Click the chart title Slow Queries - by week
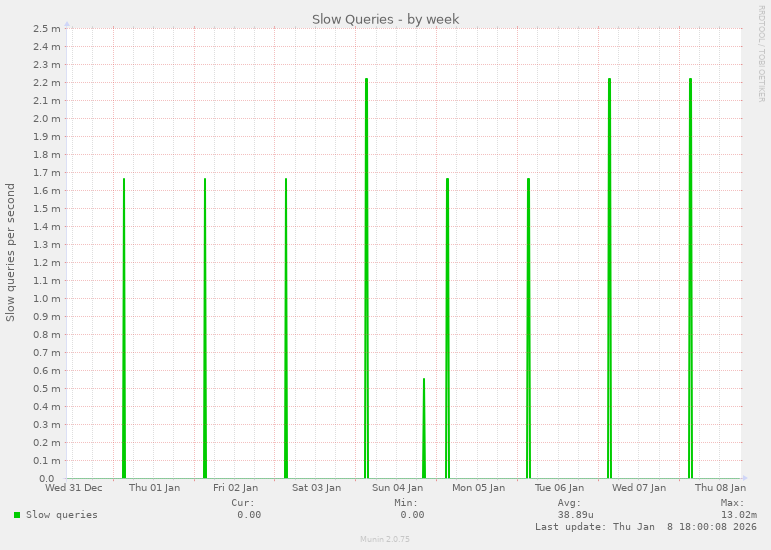 (386, 19)
